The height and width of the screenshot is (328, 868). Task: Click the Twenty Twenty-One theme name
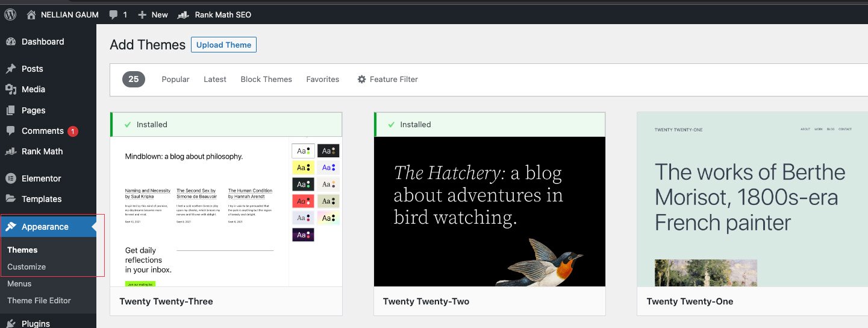[690, 301]
